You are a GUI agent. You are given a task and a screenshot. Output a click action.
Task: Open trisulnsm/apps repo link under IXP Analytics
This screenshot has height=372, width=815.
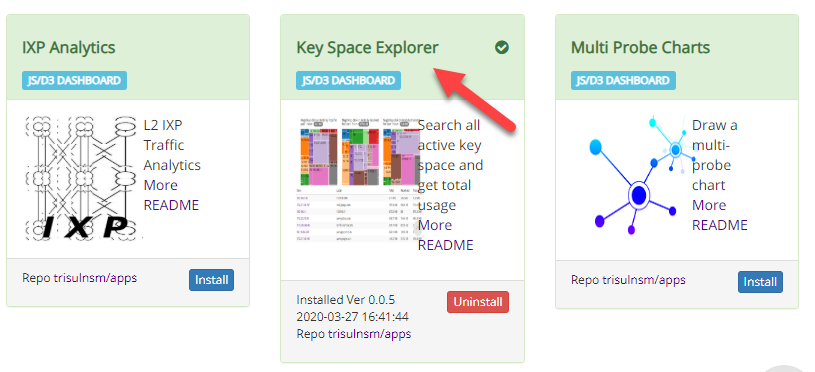tap(95, 278)
